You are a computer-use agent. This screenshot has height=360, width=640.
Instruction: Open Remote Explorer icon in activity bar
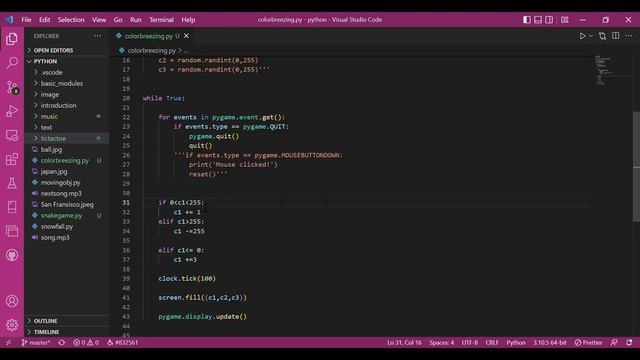point(12,135)
